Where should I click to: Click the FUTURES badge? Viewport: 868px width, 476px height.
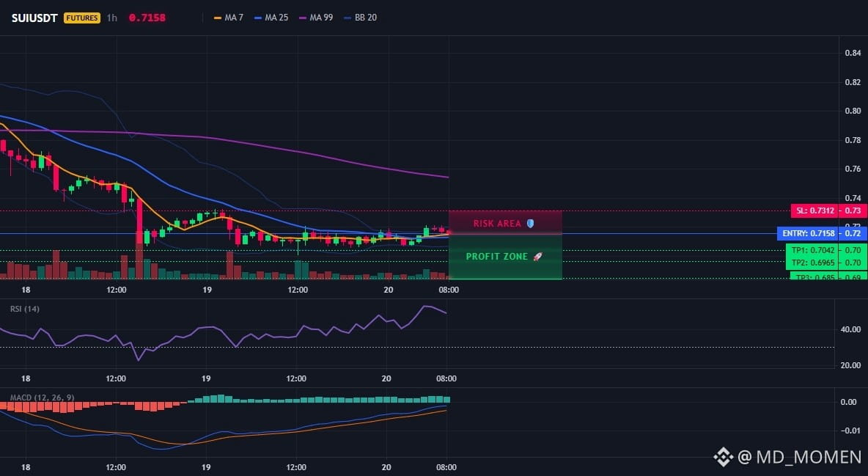coord(82,18)
